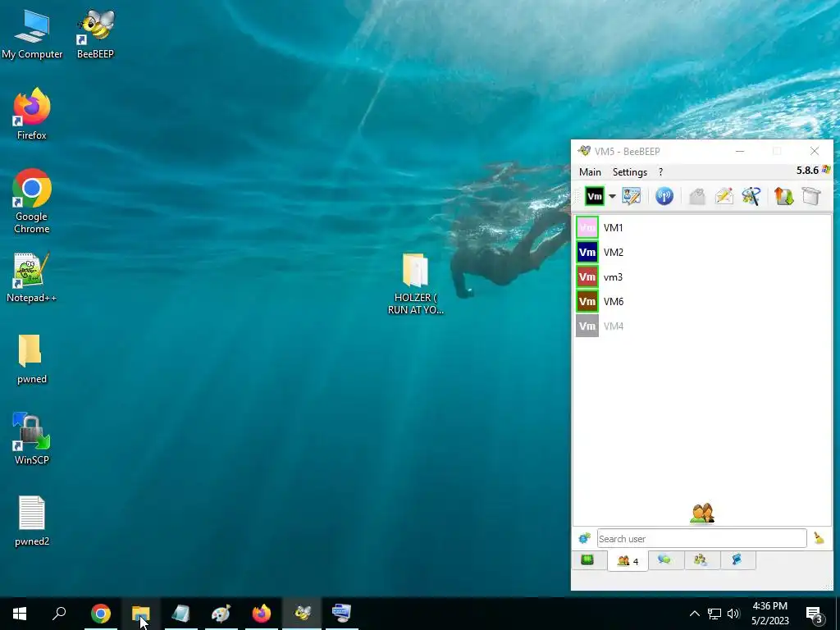This screenshot has height=630, width=840.
Task: Click the brown VM6 avatar
Action: (x=587, y=302)
